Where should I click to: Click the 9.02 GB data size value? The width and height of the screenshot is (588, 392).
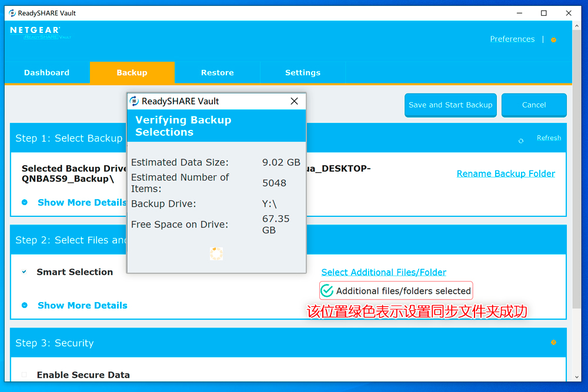281,162
